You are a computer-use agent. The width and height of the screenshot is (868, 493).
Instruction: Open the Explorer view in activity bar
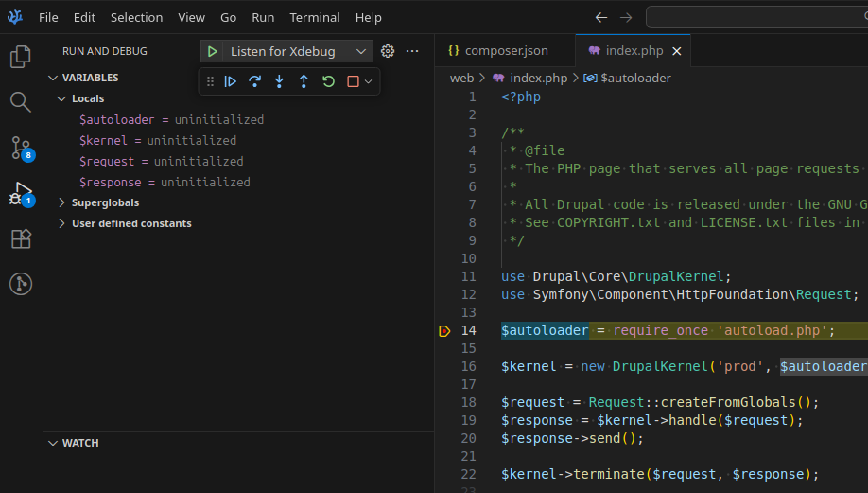click(x=20, y=57)
